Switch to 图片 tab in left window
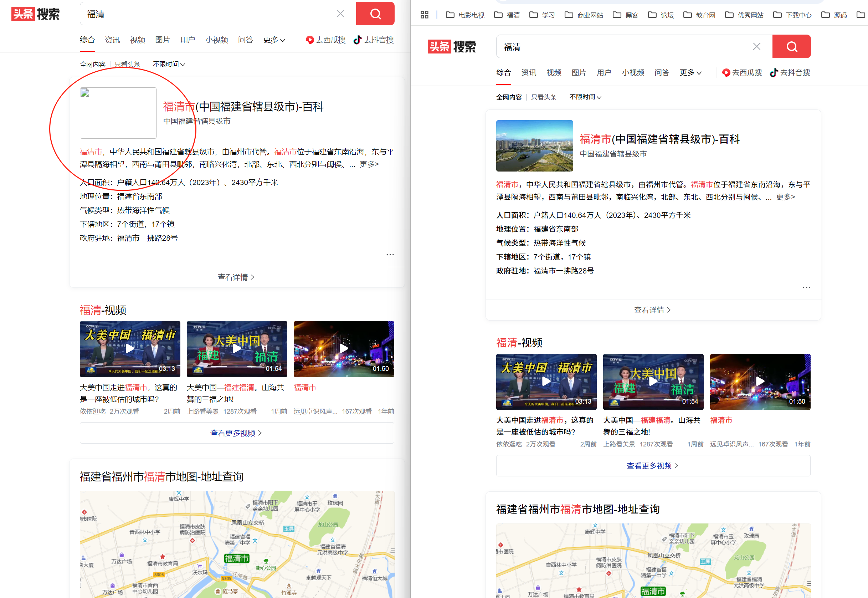Viewport: 868px width, 598px height. click(163, 40)
